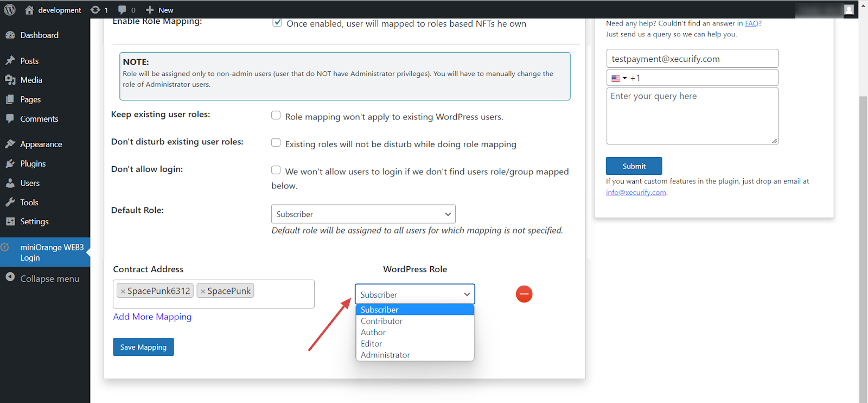The image size is (868, 403).
Task: Click the Plugins plug icon
Action: click(10, 163)
